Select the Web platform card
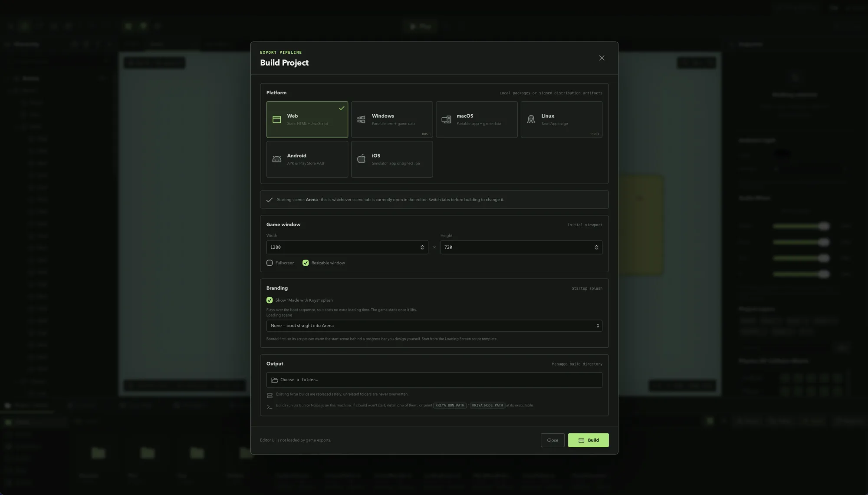Image resolution: width=868 pixels, height=495 pixels. point(307,119)
